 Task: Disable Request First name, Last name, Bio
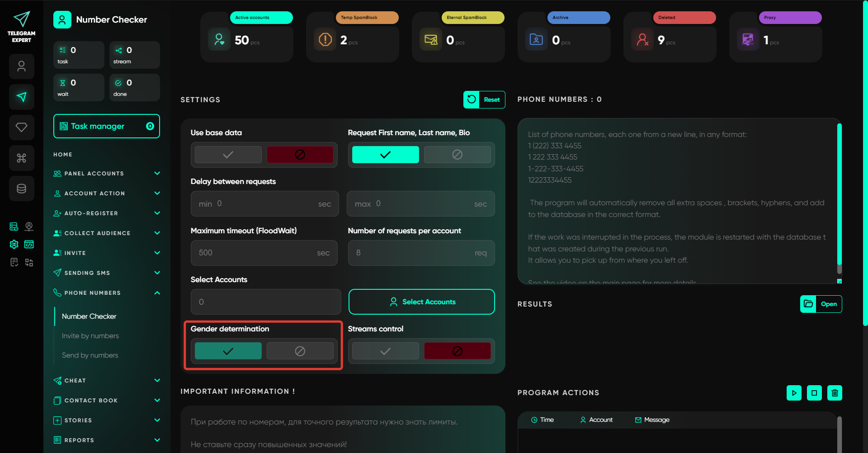click(457, 155)
